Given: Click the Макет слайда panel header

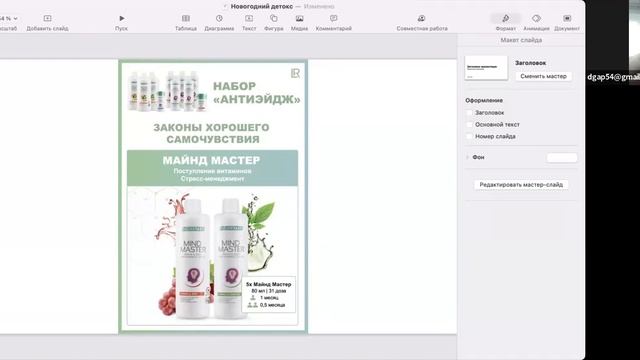Looking at the screenshot, I should point(521,40).
